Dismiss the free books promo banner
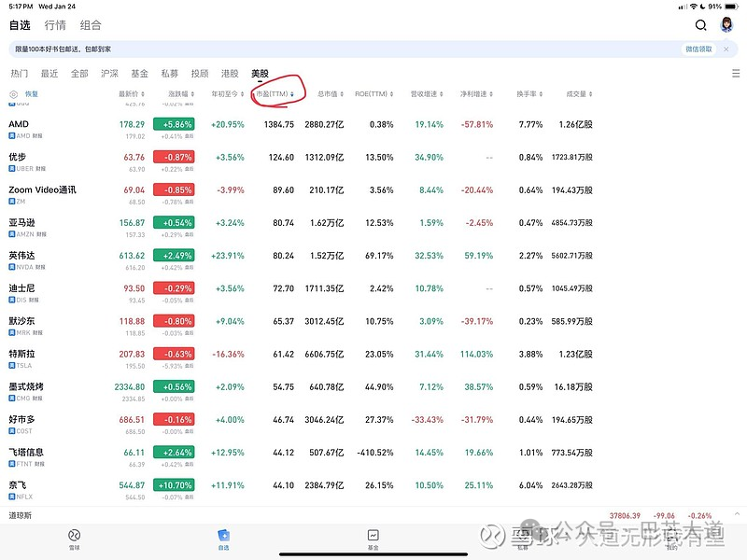The image size is (747, 560). tap(726, 49)
